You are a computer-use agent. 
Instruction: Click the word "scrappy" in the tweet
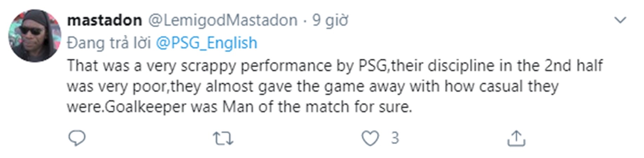[208, 66]
